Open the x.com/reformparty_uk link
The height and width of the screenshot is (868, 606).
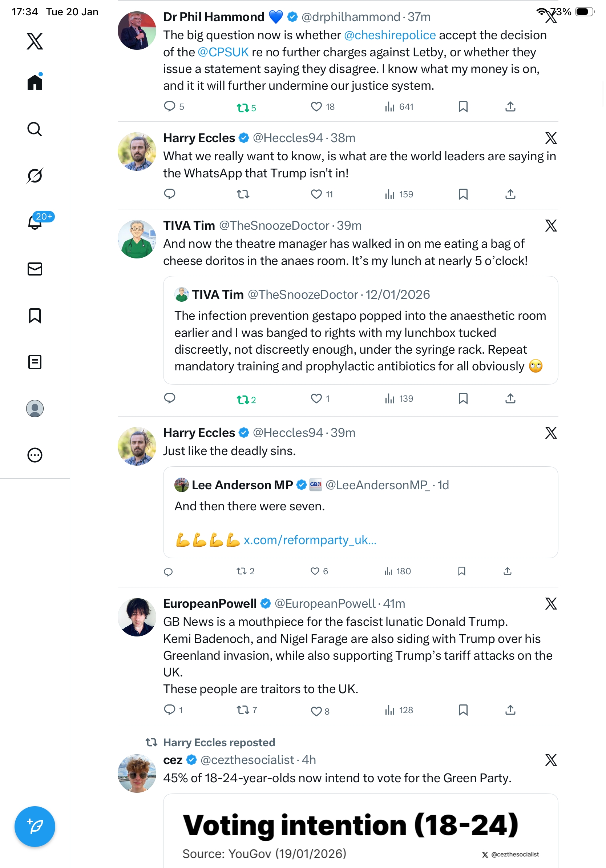[x=310, y=540]
